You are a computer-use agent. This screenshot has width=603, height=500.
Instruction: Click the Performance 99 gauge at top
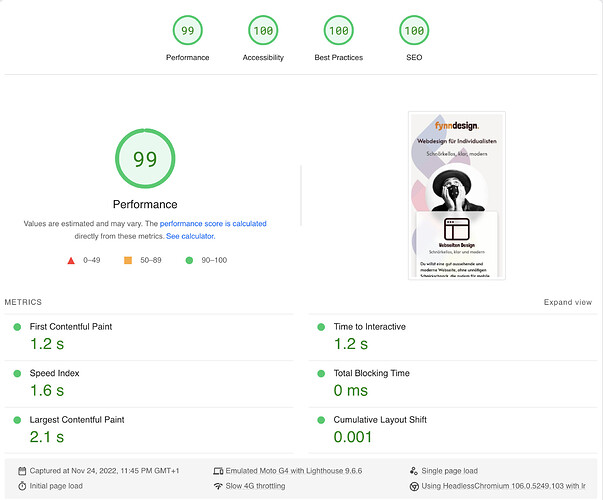[x=187, y=31]
